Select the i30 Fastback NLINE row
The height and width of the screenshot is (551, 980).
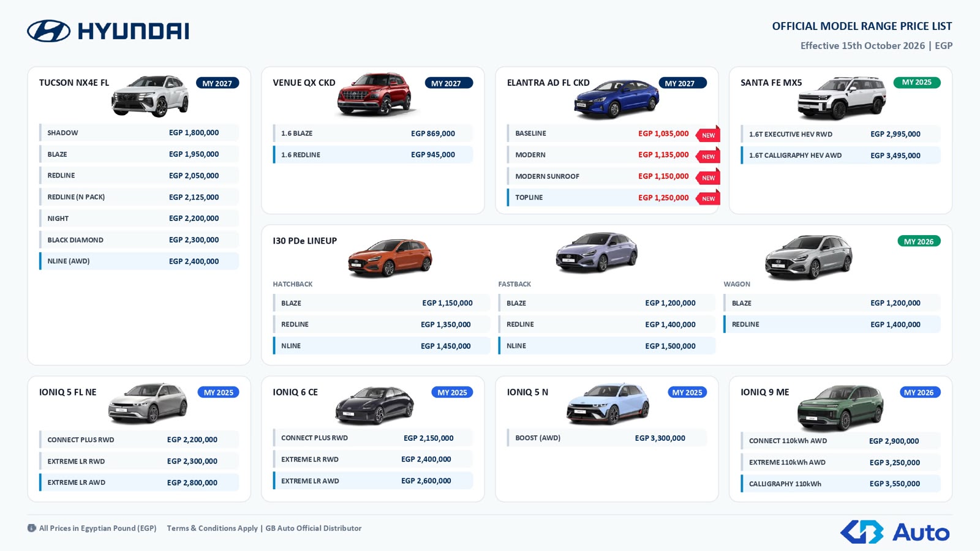(607, 346)
